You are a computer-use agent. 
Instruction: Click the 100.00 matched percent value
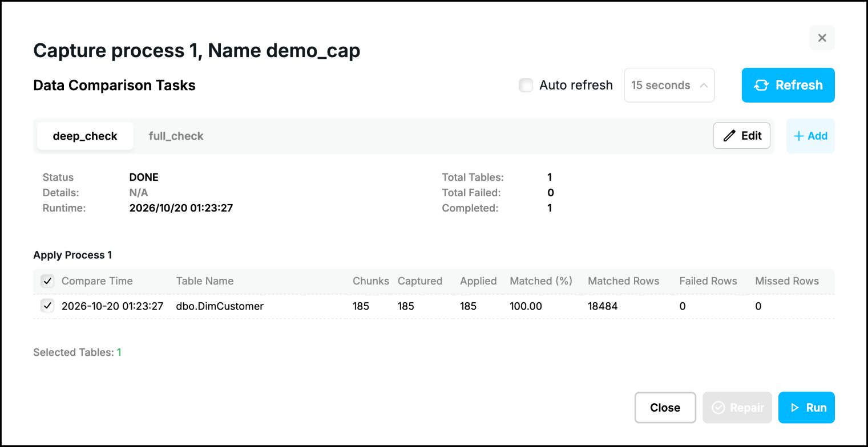526,306
